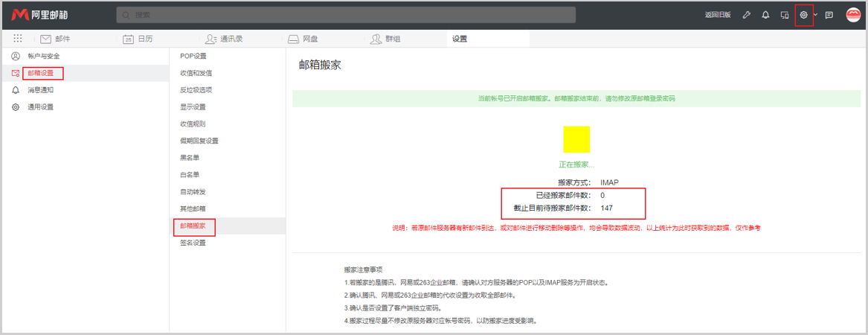Open 反垃圾选项 settings
This screenshot has width=868, height=335.
196,90
